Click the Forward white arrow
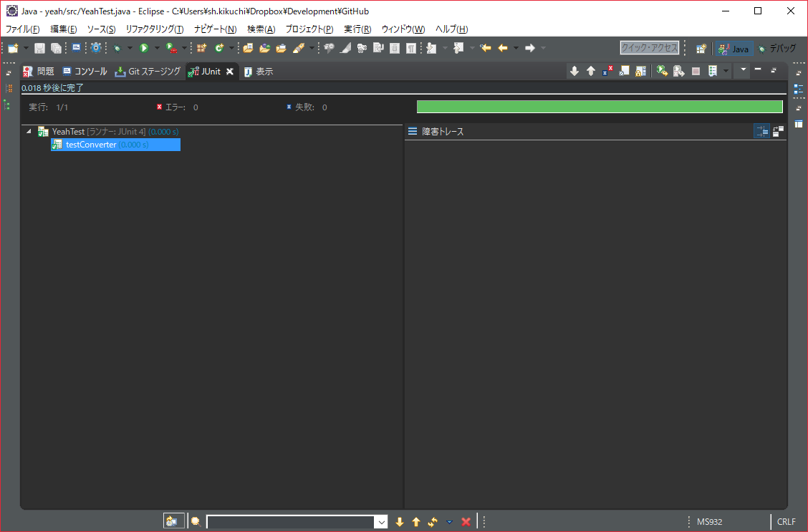The image size is (808, 532). coord(530,48)
